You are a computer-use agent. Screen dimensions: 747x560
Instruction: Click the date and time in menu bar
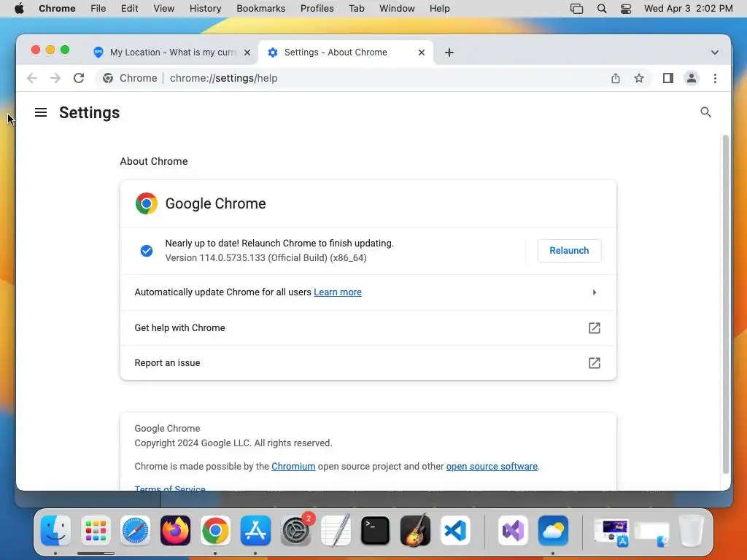point(689,9)
